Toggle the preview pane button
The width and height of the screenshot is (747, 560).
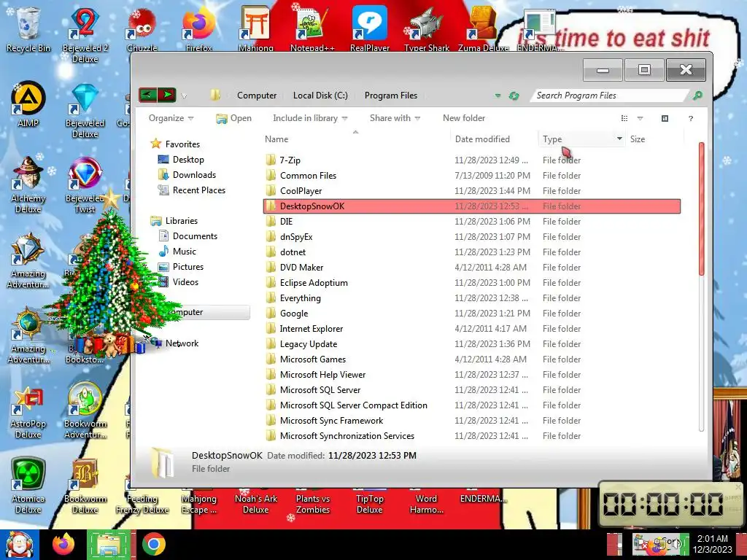pos(665,118)
